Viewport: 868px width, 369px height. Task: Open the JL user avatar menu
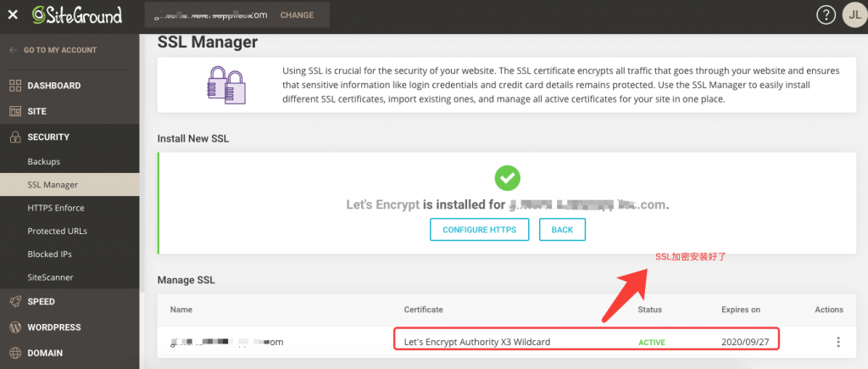pos(854,15)
